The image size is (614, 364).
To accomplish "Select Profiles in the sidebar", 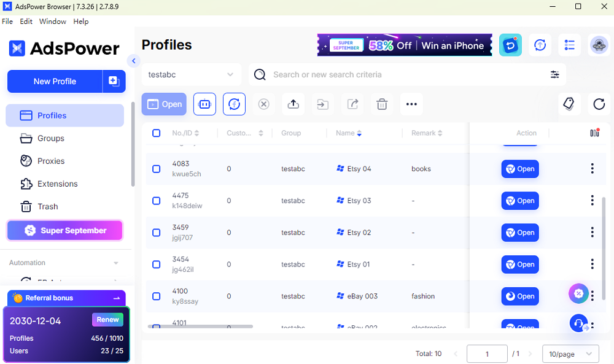I will tap(64, 115).
